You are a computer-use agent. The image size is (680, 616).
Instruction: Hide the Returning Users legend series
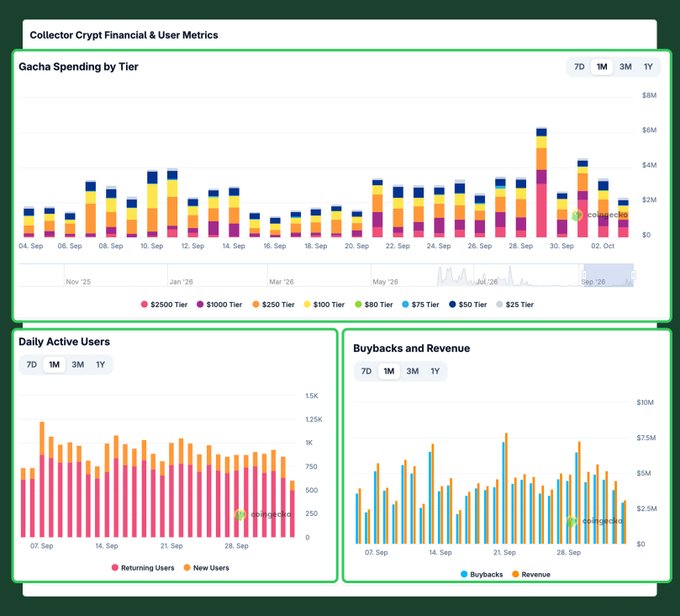[x=143, y=568]
